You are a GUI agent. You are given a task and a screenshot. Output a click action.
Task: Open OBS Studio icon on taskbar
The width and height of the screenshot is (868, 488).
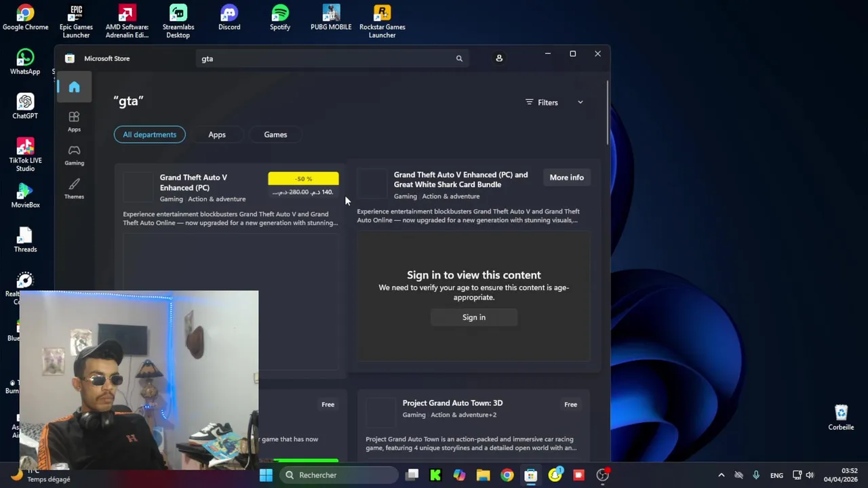pyautogui.click(x=602, y=475)
